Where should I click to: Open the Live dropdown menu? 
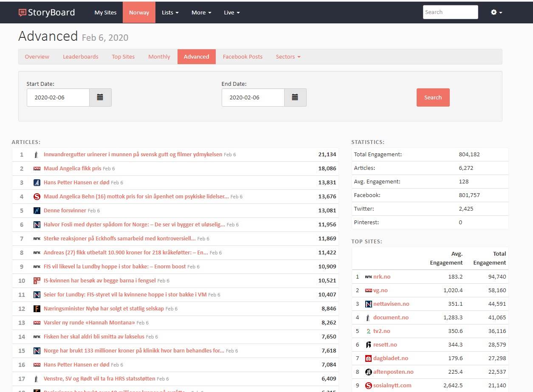[231, 12]
